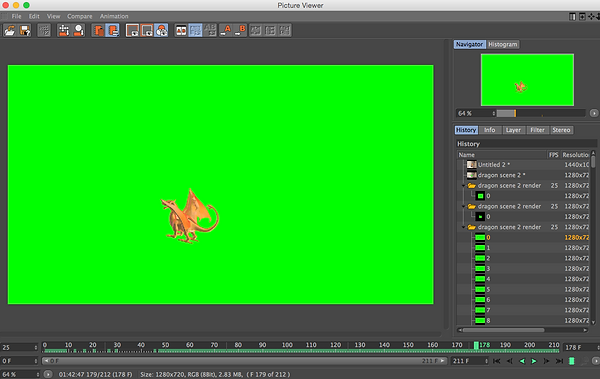This screenshot has height=379, width=600.
Task: Click the Navigator zoom slider handle
Action: pyautogui.click(x=515, y=113)
